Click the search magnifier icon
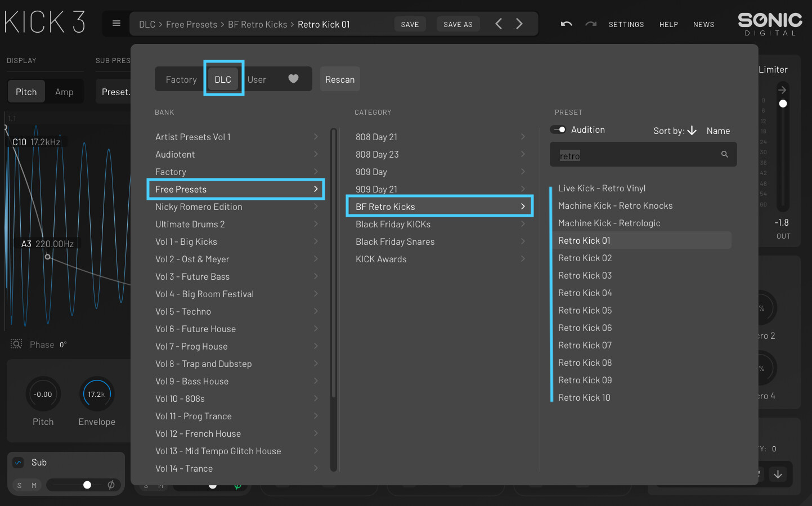812x506 pixels. coord(725,154)
